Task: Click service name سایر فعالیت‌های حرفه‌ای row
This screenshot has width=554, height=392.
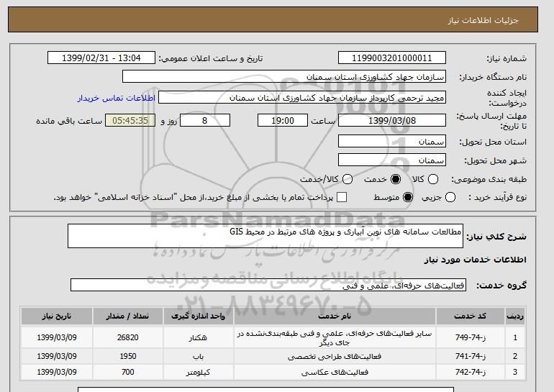Action: coord(335,337)
